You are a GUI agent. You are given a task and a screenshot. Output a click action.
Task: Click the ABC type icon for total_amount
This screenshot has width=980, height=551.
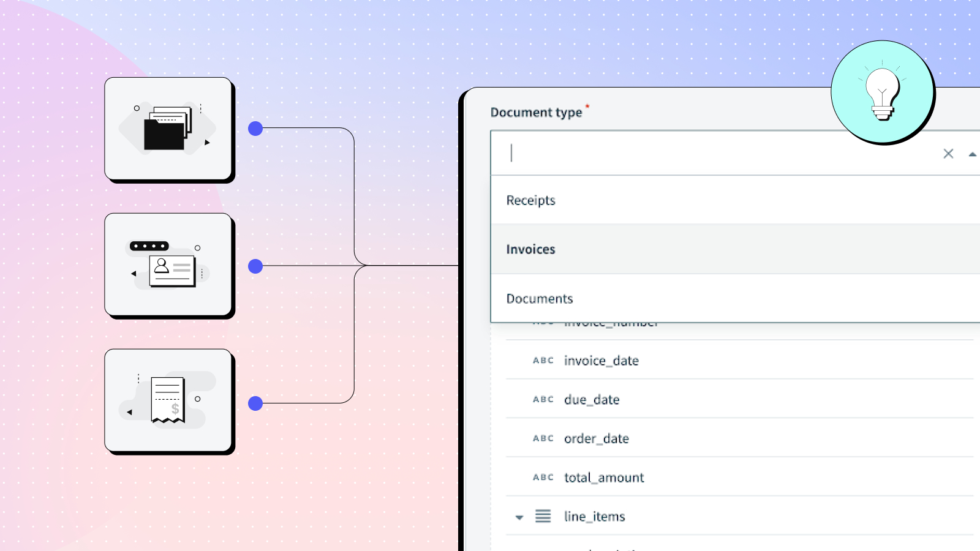[543, 477]
